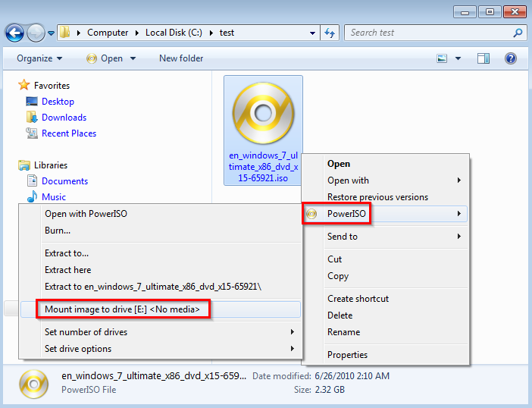
Task: Click the New folder button
Action: coord(181,58)
